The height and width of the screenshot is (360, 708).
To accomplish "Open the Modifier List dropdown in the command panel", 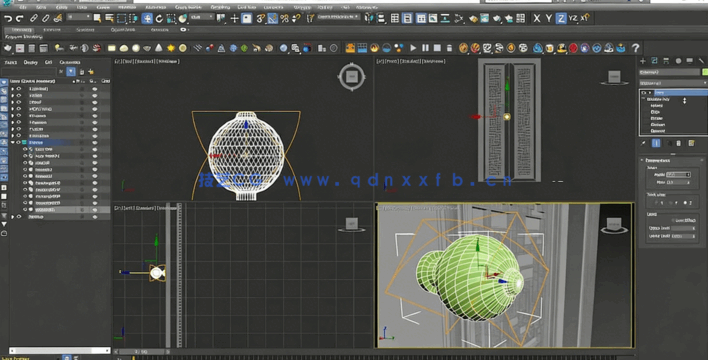I will (673, 83).
